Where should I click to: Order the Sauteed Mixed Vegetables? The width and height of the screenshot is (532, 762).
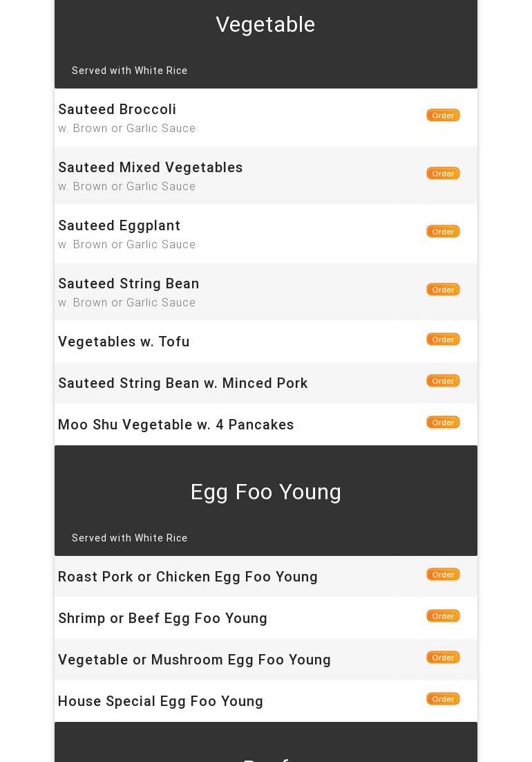(x=443, y=174)
